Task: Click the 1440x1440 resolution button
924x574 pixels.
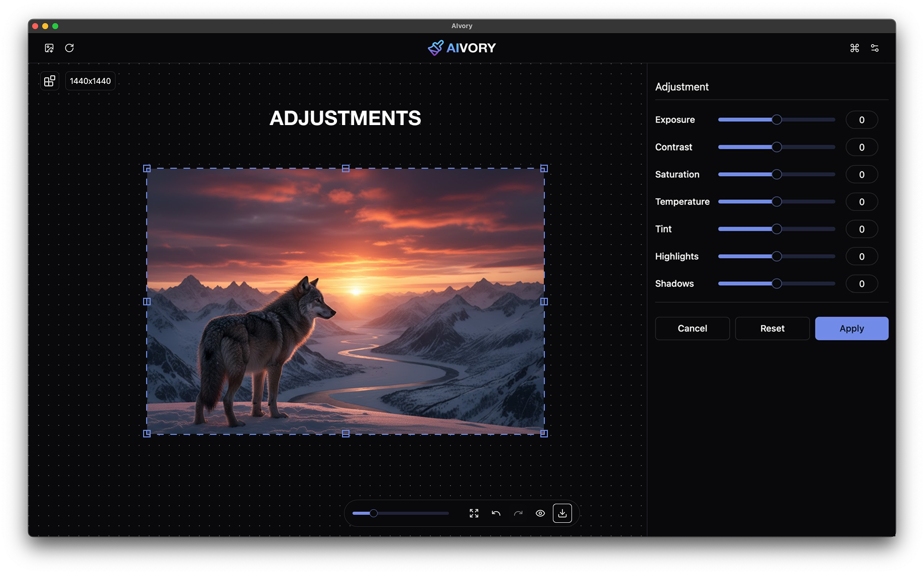Action: [x=90, y=80]
